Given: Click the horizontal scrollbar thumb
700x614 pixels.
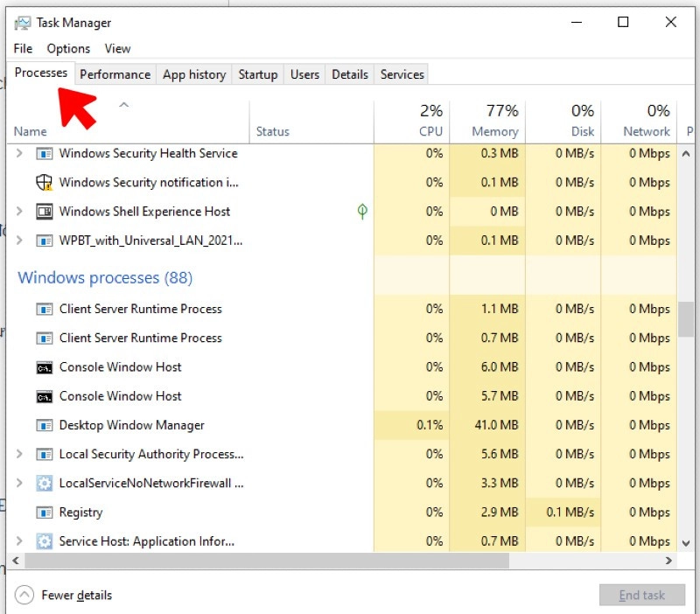Looking at the screenshot, I should coord(267,561).
